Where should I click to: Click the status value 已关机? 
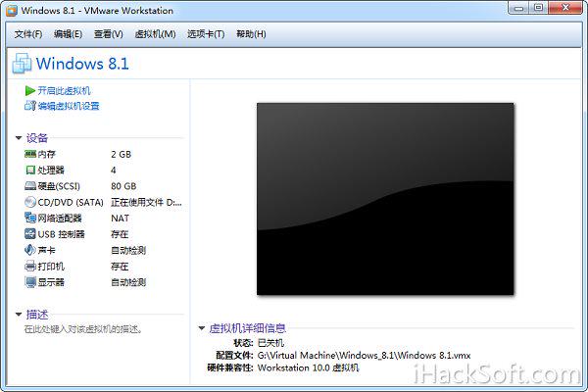click(x=270, y=343)
